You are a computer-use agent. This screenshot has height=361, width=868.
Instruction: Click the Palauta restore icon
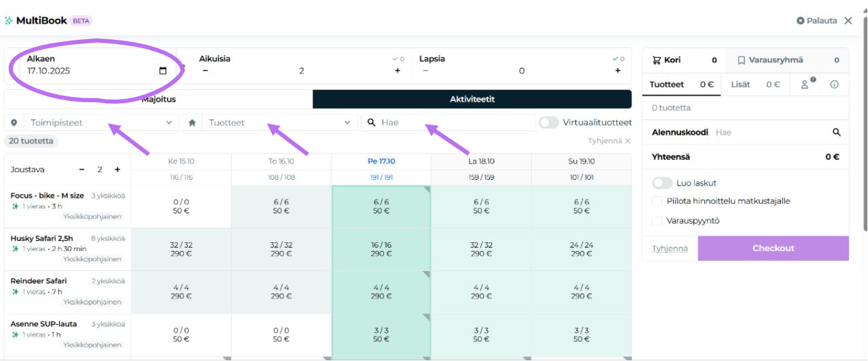pyautogui.click(x=801, y=21)
